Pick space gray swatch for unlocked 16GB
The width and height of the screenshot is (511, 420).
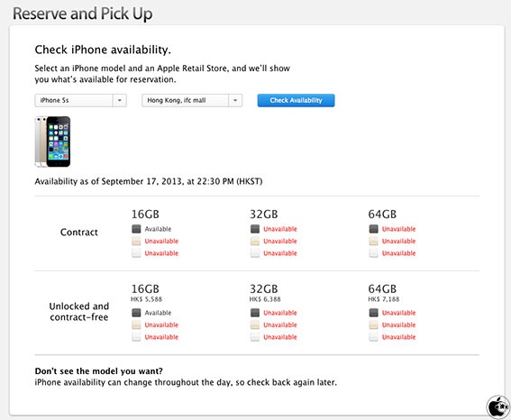136,313
